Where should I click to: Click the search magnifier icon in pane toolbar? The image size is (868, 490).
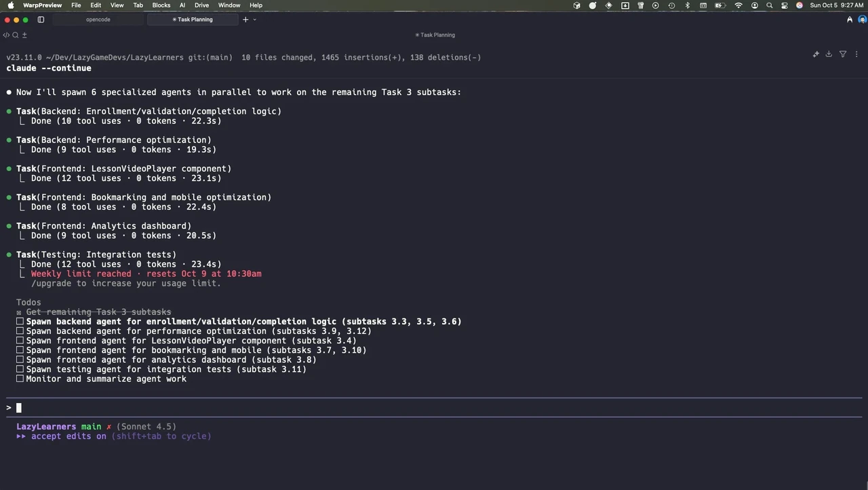coord(15,35)
